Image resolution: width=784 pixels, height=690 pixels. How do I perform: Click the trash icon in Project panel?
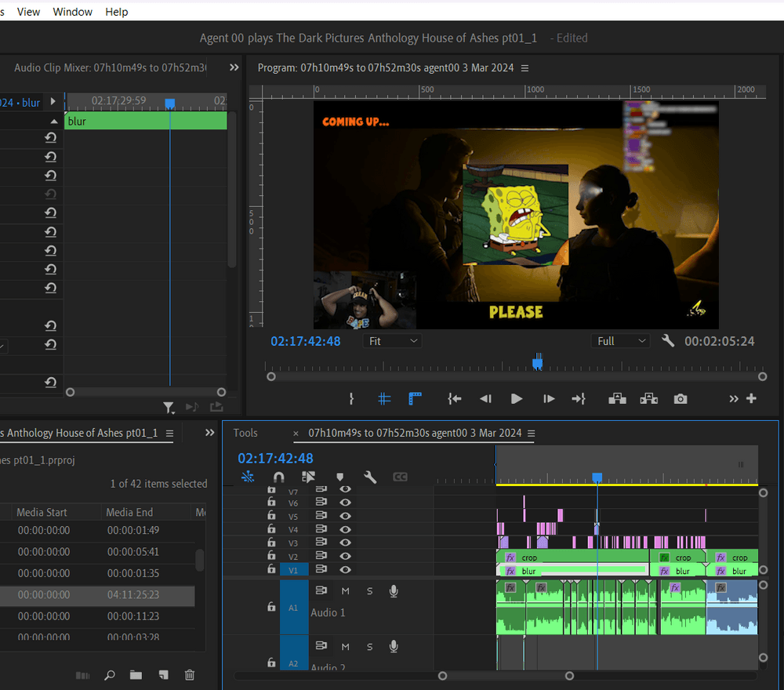(x=189, y=675)
